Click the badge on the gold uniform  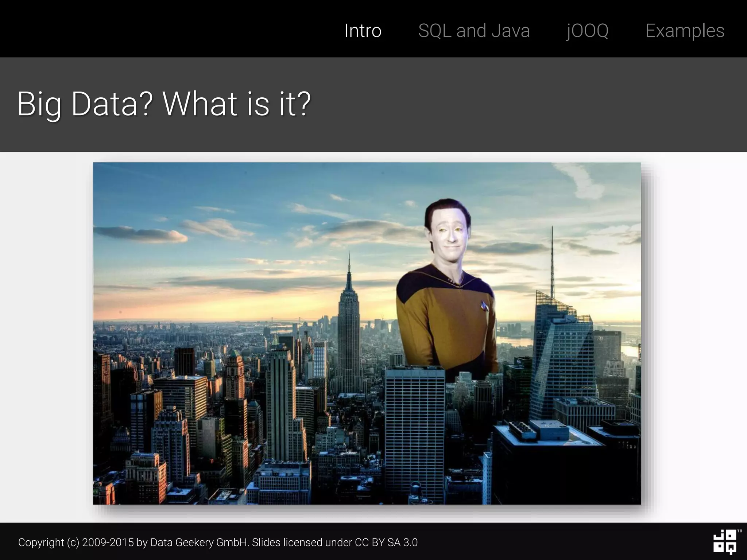tap(484, 306)
